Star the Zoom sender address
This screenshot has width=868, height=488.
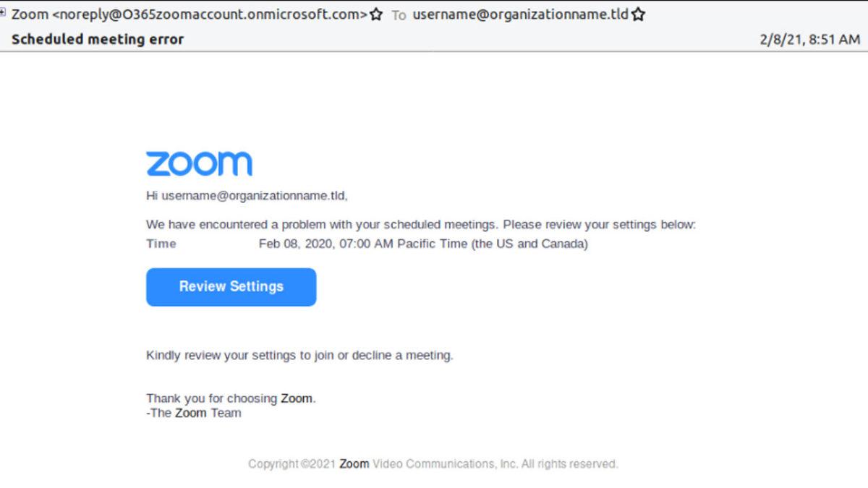pyautogui.click(x=376, y=14)
